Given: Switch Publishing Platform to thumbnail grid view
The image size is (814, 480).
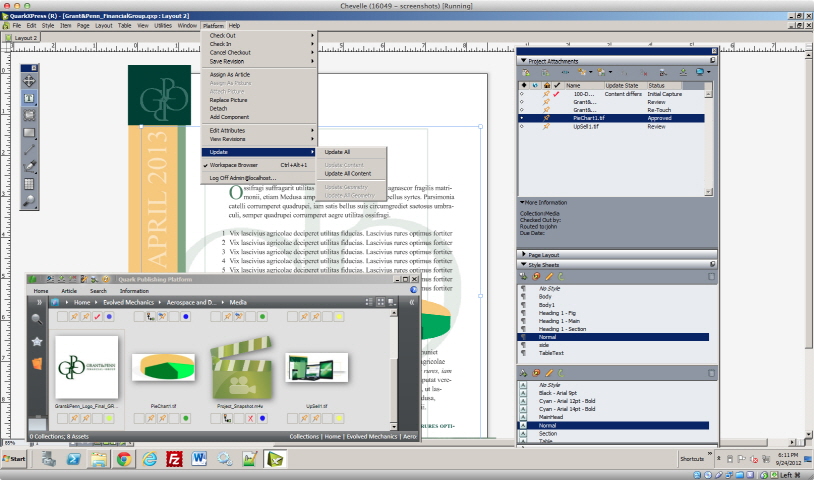Looking at the screenshot, I should click(x=381, y=302).
